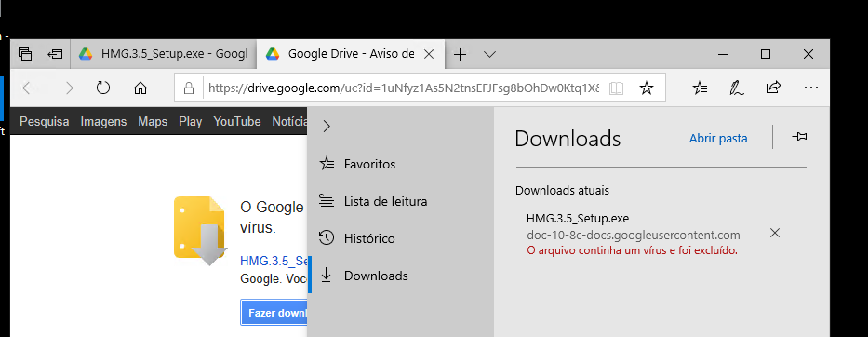Open Notícias in Google bar
The image size is (868, 337).
click(289, 121)
